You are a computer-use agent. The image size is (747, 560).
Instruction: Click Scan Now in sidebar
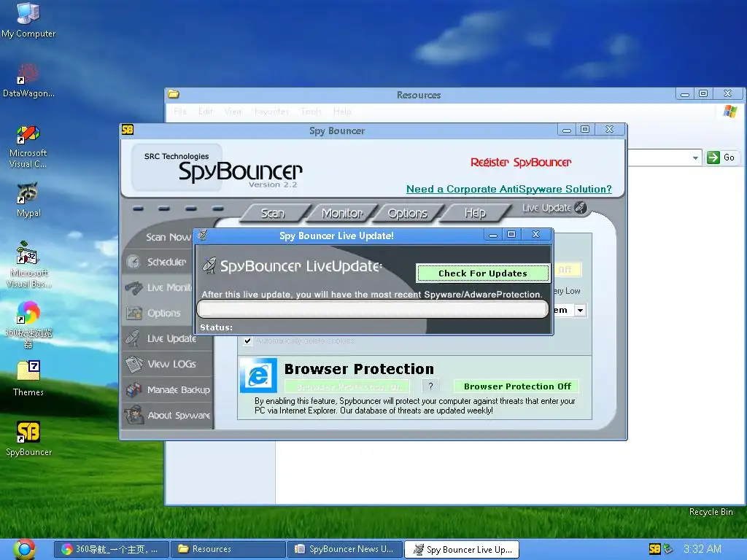(169, 237)
